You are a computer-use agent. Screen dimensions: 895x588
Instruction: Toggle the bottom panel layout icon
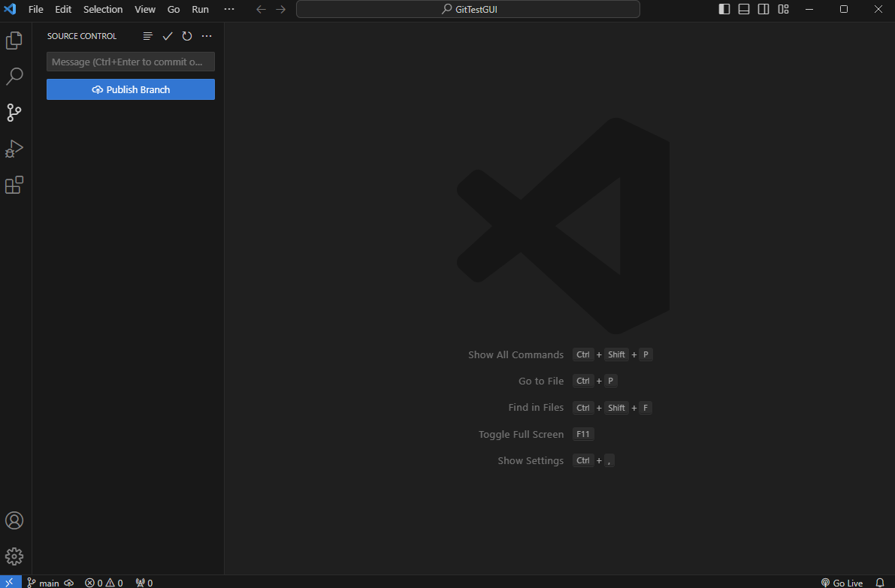(744, 9)
